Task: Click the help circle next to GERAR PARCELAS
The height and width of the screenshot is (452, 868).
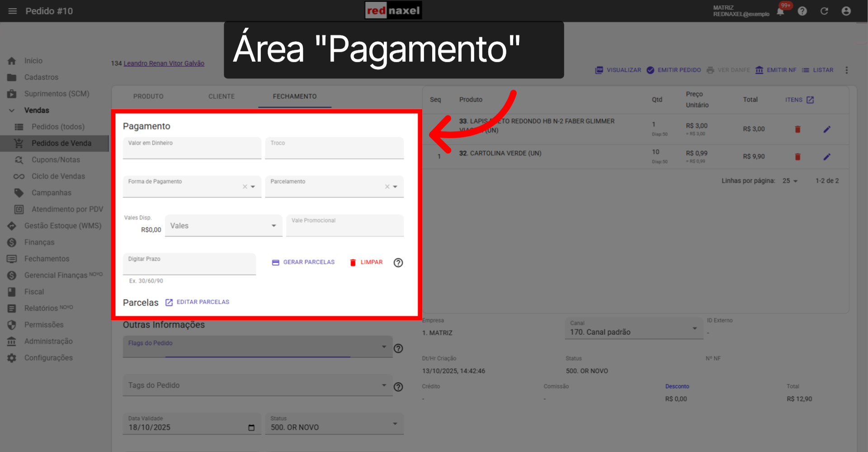Action: pos(398,262)
